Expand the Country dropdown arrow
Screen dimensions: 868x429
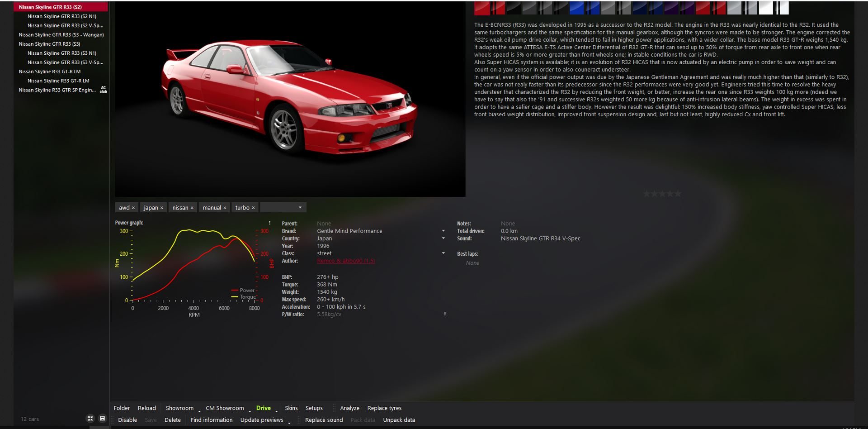tap(443, 238)
